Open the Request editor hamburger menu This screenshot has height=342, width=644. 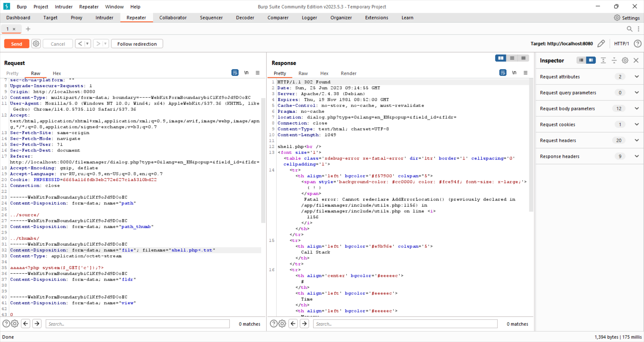[x=258, y=73]
